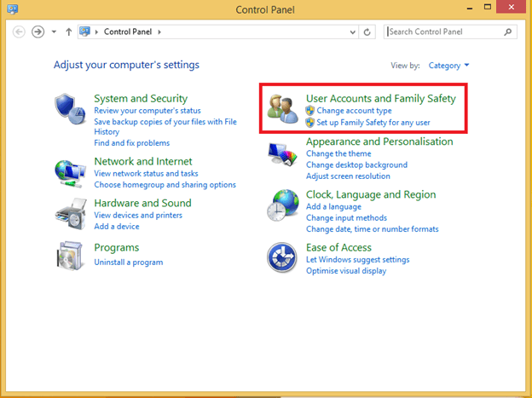Click the search magnifier icon

pos(508,32)
